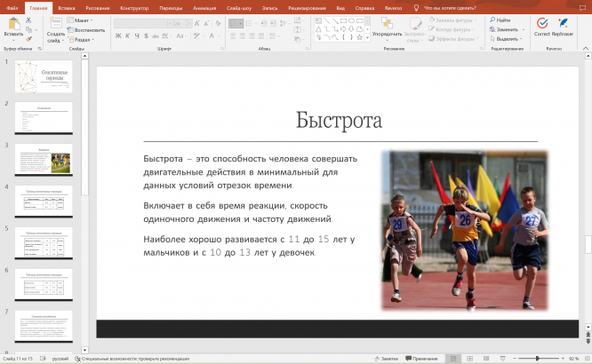592x364 pixels.
Task: Expand the Layout (Макет) dropdown
Action: pyautogui.click(x=81, y=19)
